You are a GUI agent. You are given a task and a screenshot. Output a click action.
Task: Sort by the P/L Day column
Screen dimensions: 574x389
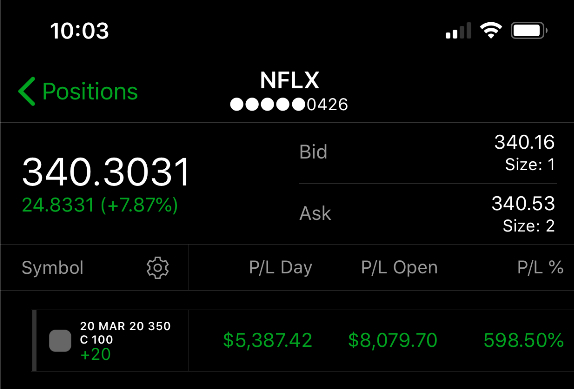280,268
